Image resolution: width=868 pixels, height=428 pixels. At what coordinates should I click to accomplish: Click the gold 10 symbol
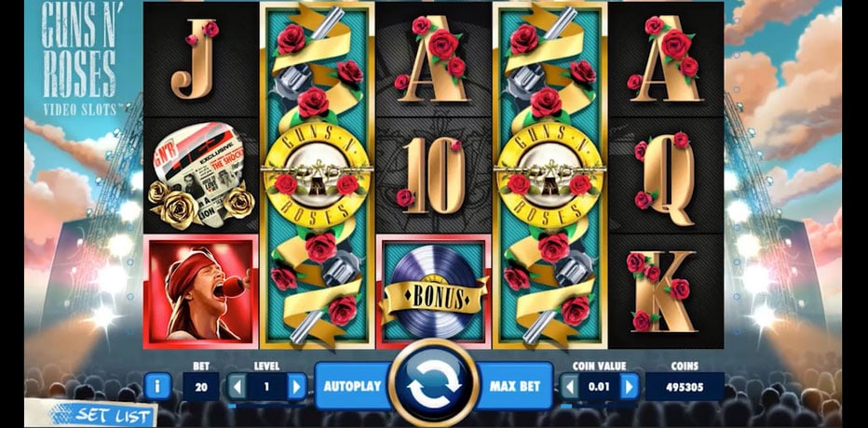(x=433, y=175)
